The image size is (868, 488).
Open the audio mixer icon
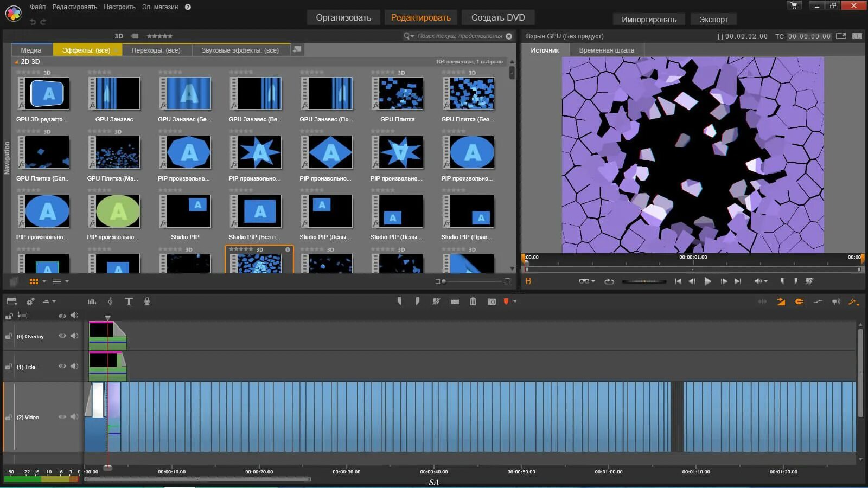tap(92, 301)
